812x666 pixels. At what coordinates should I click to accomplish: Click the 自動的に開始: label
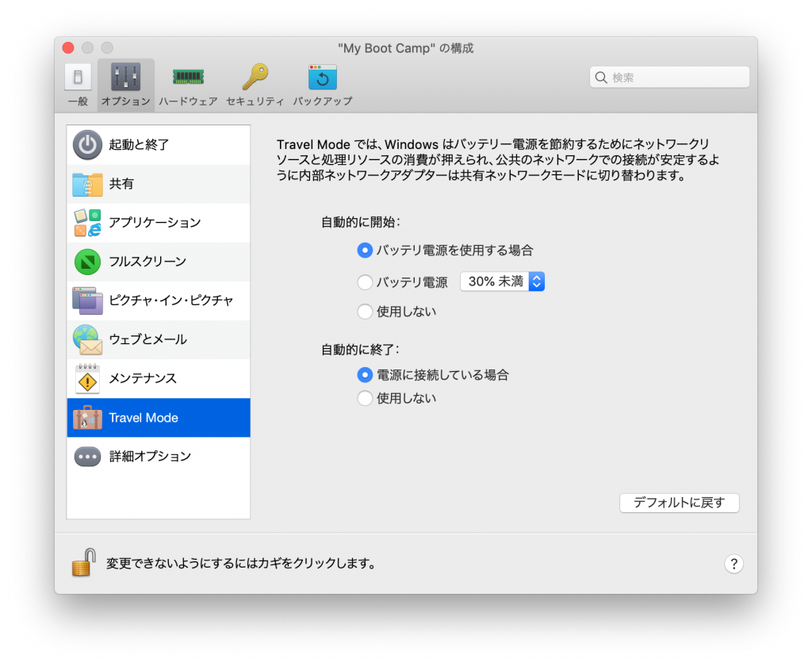click(x=361, y=222)
